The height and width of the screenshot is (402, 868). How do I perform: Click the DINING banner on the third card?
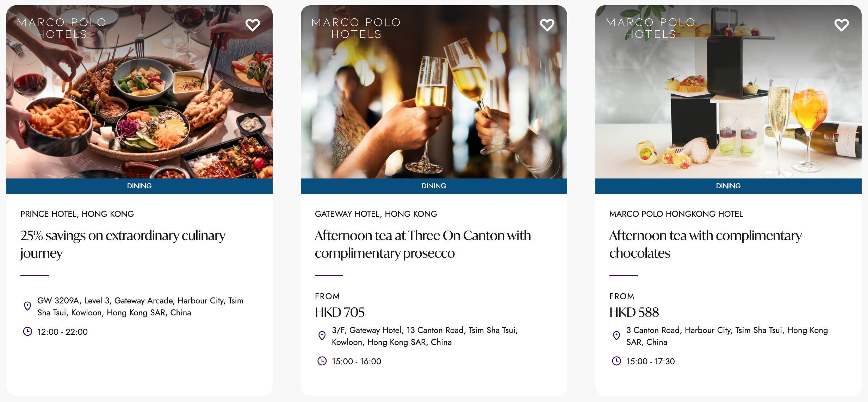coord(728,186)
